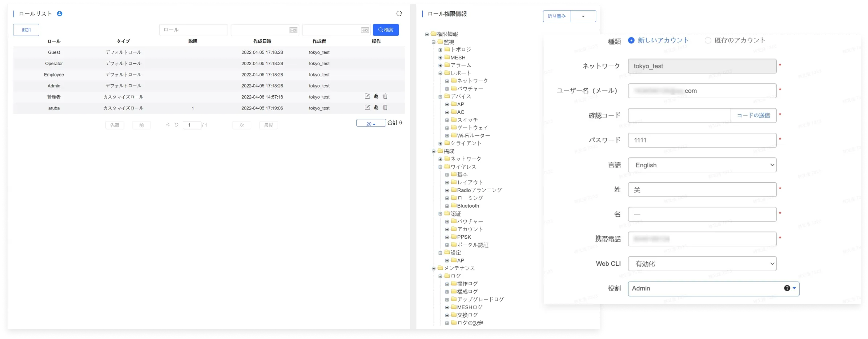Viewport: 868px width, 339px height.
Task: Open the page size 20 dropdown
Action: pyautogui.click(x=371, y=124)
